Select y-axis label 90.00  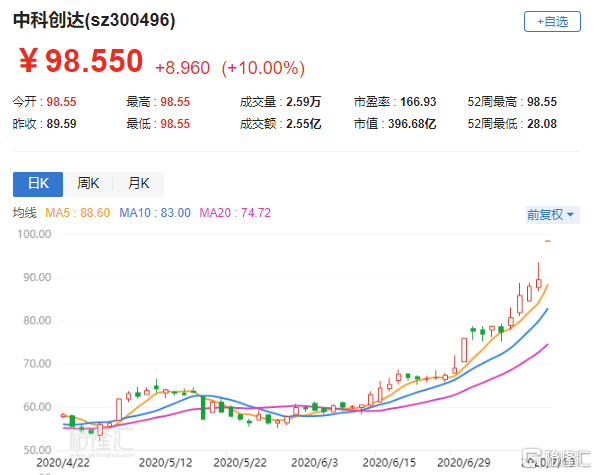click(37, 277)
